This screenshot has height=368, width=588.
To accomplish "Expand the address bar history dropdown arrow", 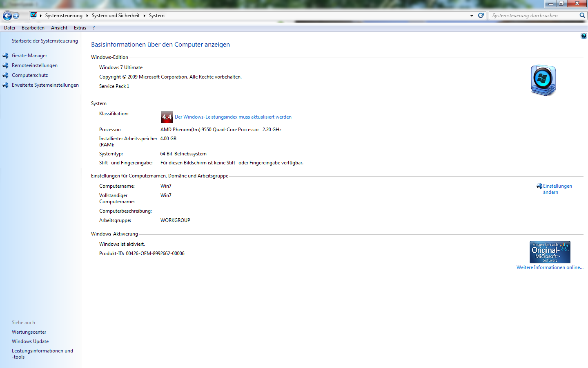I will pyautogui.click(x=472, y=16).
